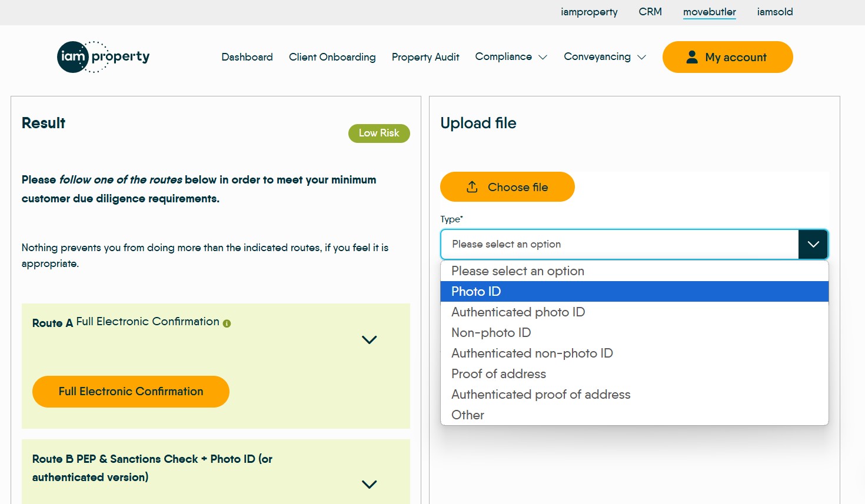Switch to the CRM site
The image size is (865, 504).
650,12
